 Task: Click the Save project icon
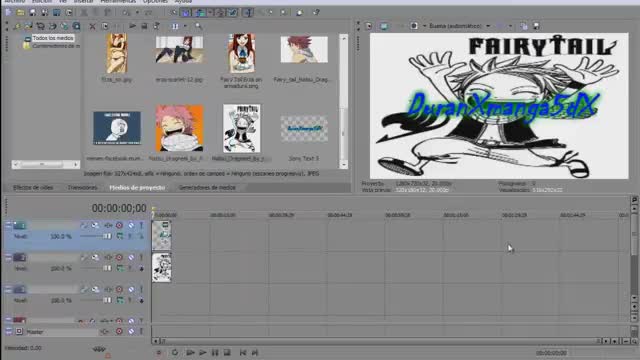[x=33, y=13]
